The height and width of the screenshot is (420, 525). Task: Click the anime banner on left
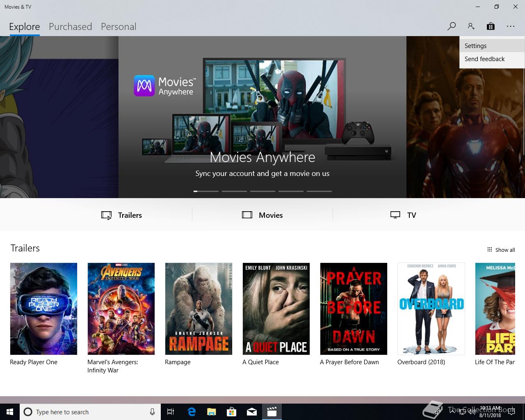coord(59,117)
